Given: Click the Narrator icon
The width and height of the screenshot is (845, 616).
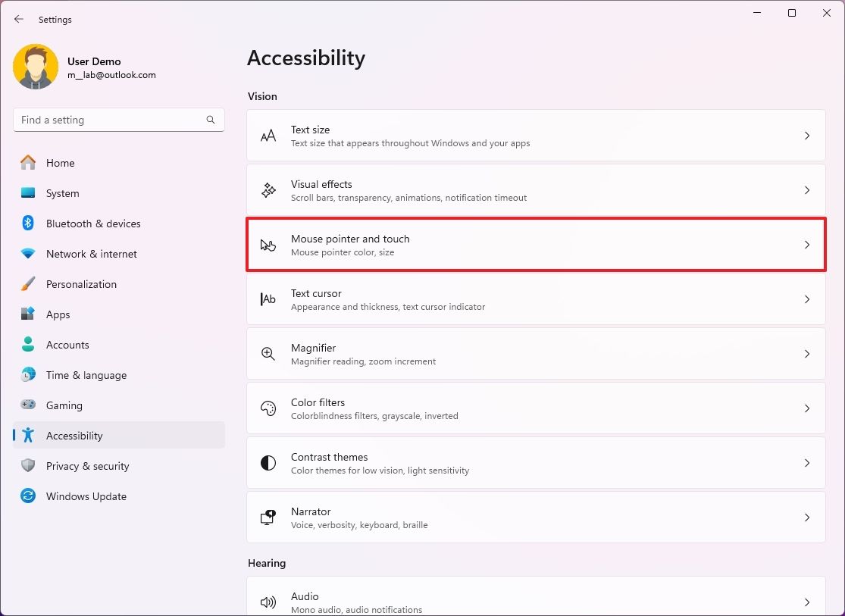Looking at the screenshot, I should point(268,518).
